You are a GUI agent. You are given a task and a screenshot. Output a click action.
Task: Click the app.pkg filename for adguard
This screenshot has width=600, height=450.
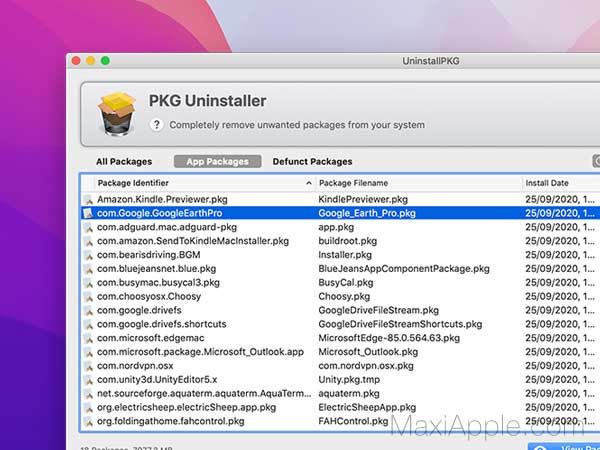point(336,227)
